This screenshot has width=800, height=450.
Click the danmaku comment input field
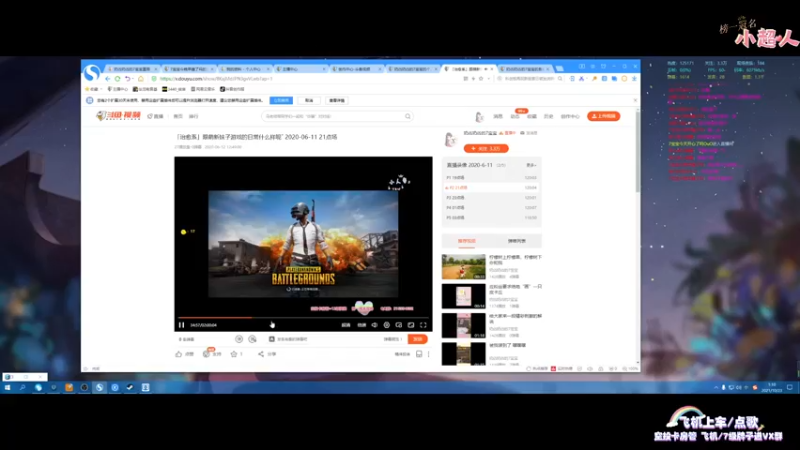point(327,339)
